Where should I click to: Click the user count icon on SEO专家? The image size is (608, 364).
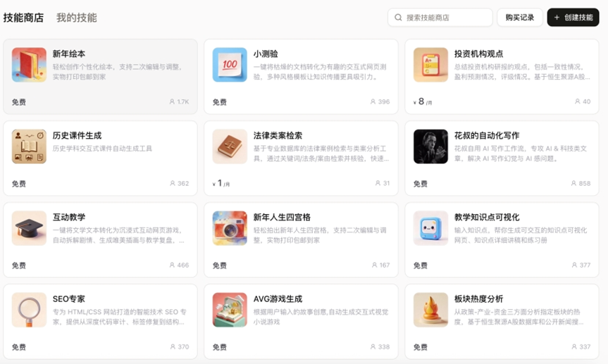[173, 347]
